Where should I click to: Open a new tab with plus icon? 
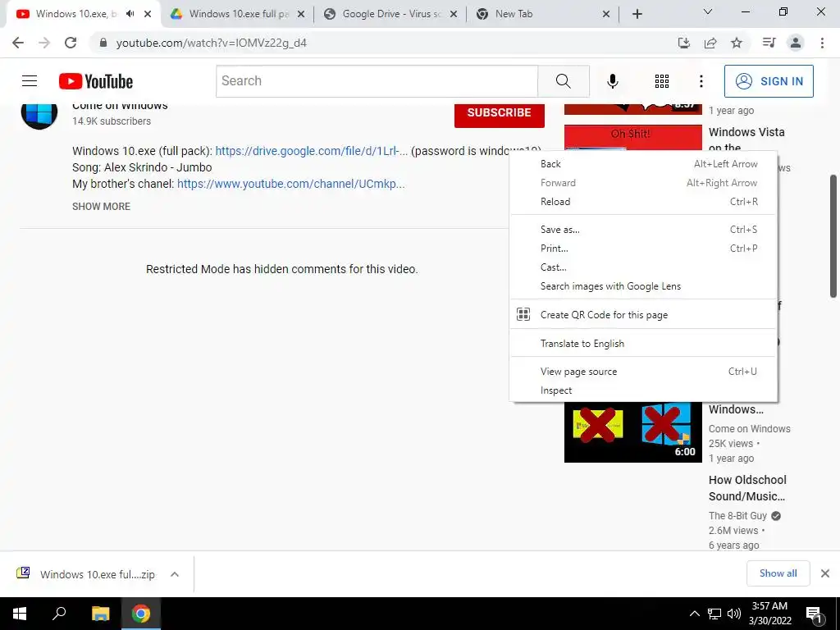637,15
